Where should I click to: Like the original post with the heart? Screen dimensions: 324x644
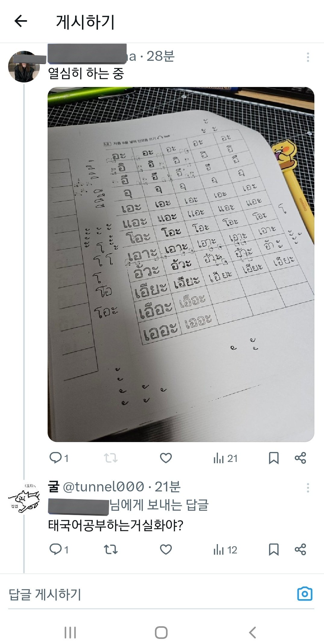coord(166,458)
